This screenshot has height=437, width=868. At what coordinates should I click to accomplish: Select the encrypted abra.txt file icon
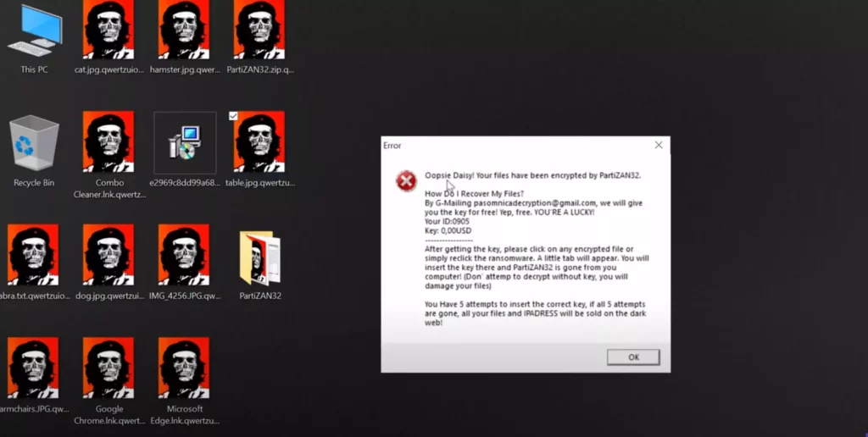33,254
